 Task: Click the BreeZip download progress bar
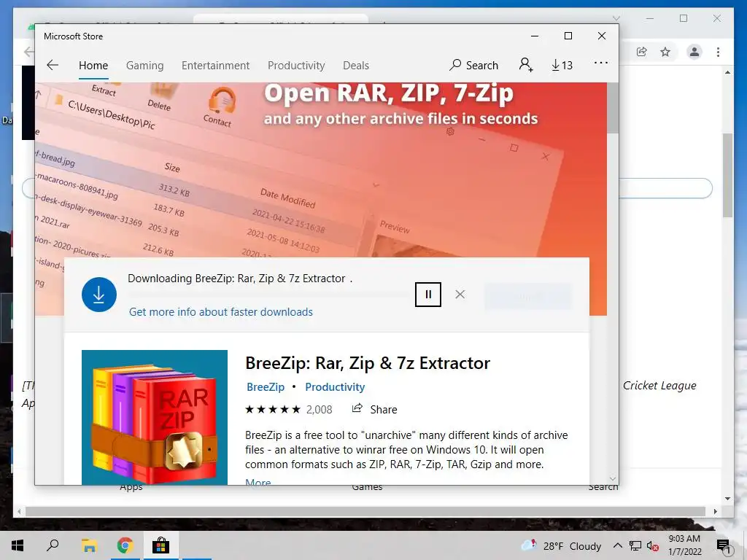268,295
